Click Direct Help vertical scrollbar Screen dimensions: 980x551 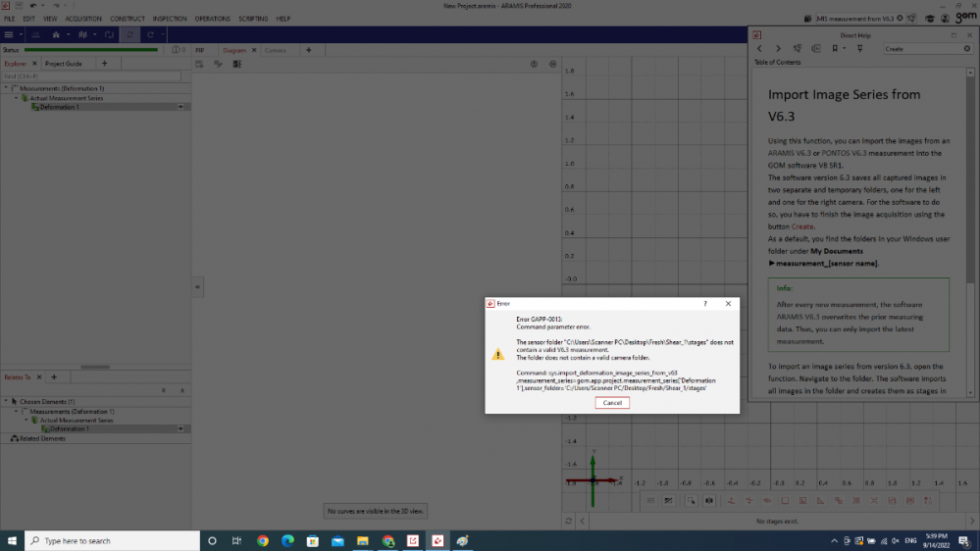[970, 181]
